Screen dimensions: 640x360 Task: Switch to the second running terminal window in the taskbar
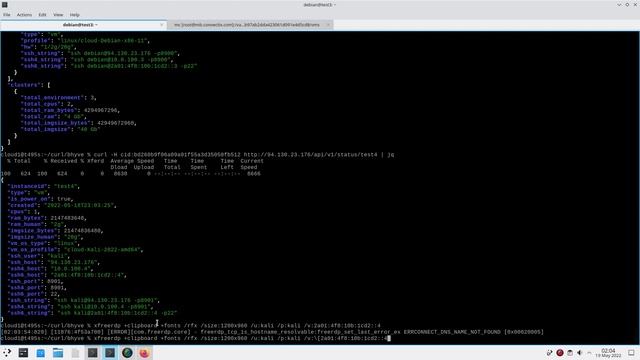coord(110,353)
